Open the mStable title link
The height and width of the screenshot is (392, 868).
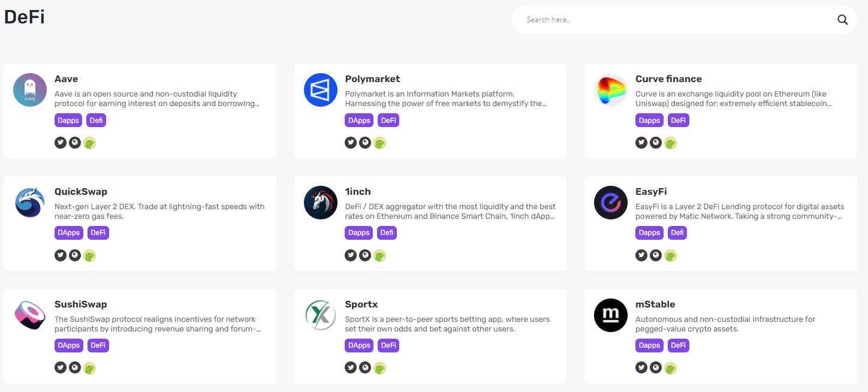point(655,304)
